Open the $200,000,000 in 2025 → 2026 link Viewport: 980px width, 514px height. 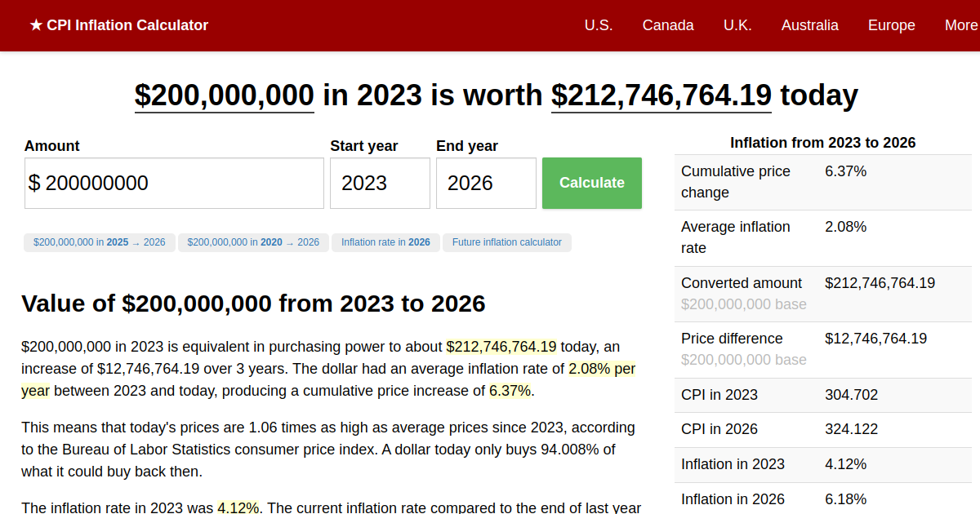pyautogui.click(x=99, y=242)
